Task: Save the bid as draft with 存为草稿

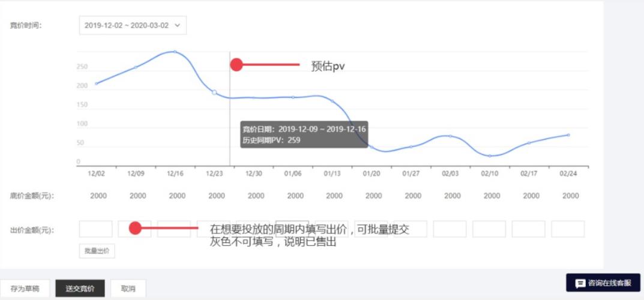Action: 25,289
